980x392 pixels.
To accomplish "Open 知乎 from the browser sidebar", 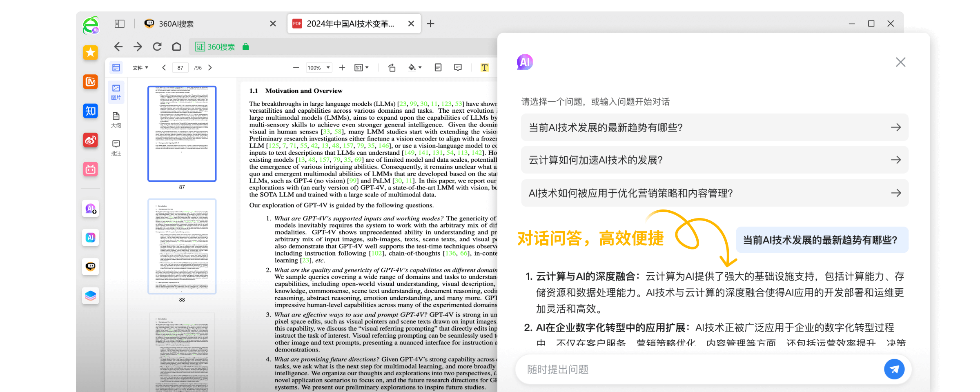I will click(91, 111).
